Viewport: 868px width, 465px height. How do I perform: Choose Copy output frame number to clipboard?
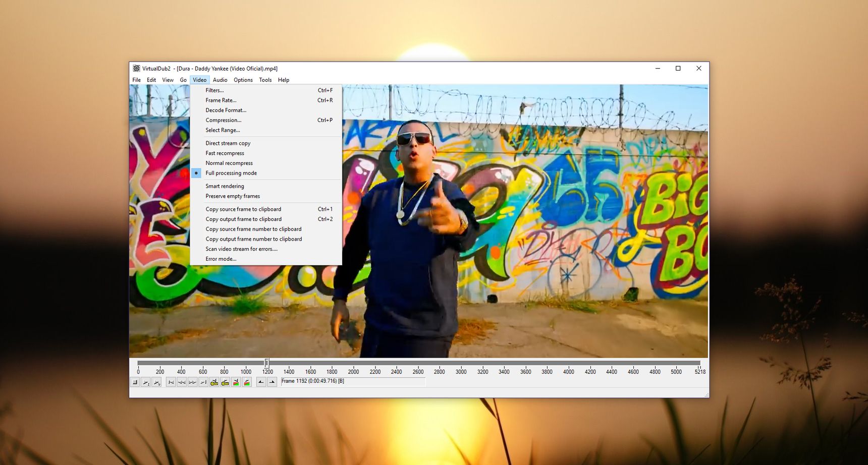tap(266, 239)
